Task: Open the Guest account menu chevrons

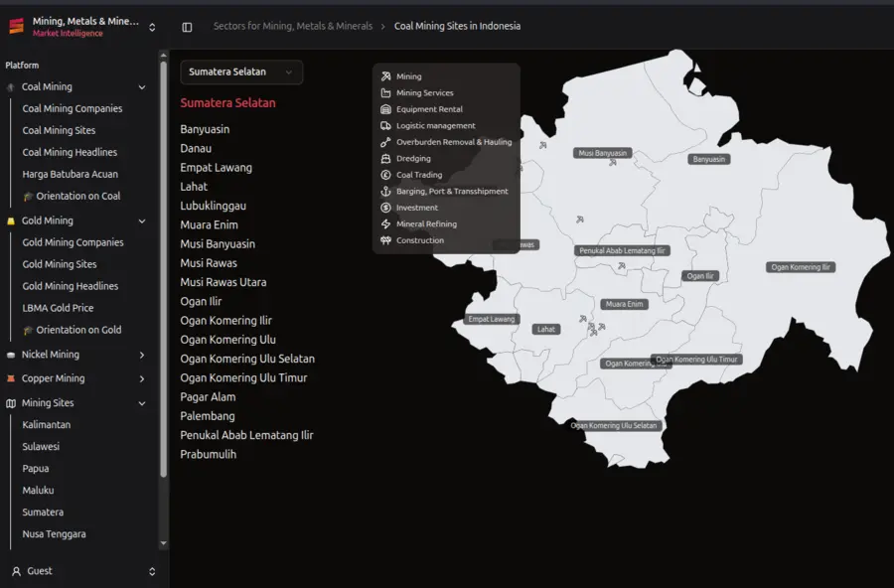Action: click(x=152, y=571)
